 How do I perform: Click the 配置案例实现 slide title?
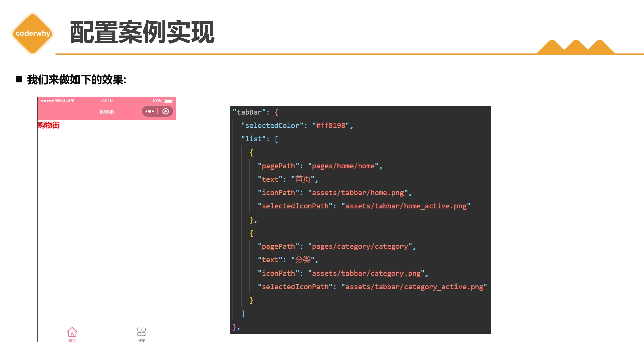click(142, 33)
